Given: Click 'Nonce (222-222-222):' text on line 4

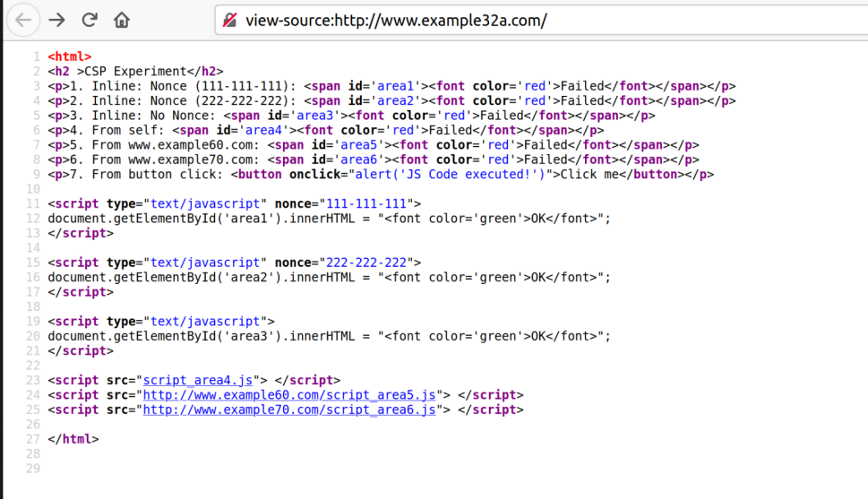Looking at the screenshot, I should click(x=223, y=100).
